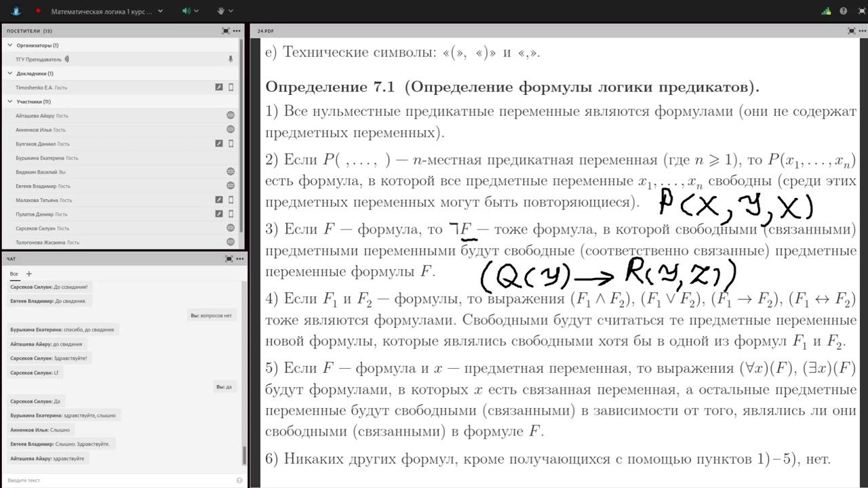Click drawing rights icon for Булгаков Даниил

[x=219, y=144]
